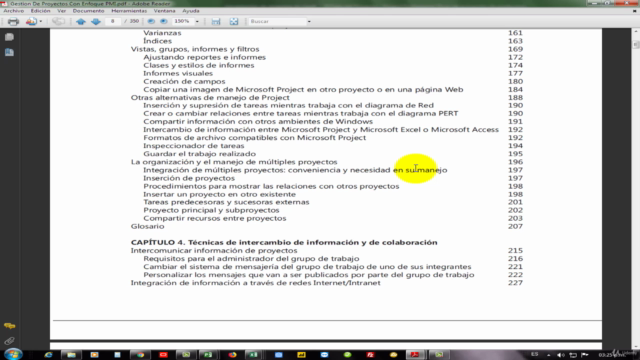Click 'Compartir información con otros ambientes de Windows'

click(x=258, y=122)
